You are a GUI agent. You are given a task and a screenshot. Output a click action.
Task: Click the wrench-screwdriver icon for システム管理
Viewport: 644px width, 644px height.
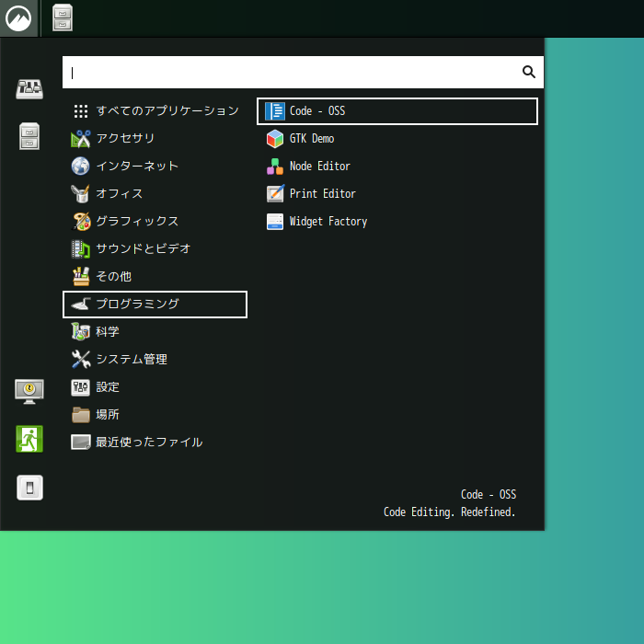click(x=81, y=360)
